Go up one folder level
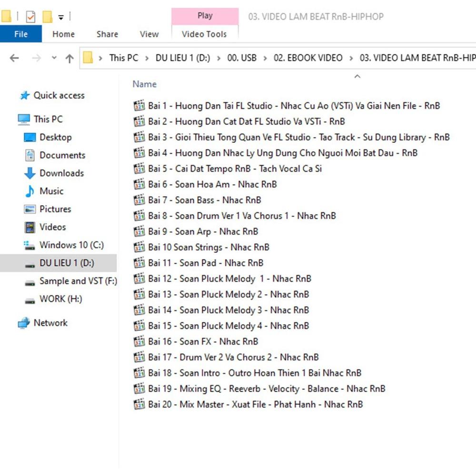Viewport: 476px width, 476px height. pos(69,58)
